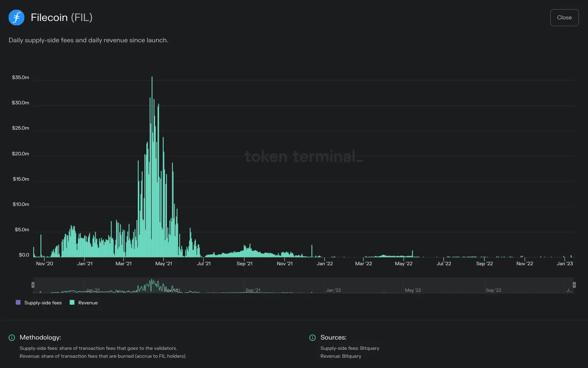Toggle the Supply-side fees legend series

click(x=39, y=303)
